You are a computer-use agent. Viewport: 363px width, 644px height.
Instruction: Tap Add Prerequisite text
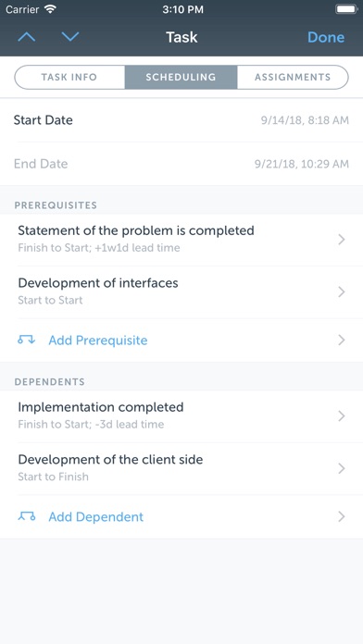(x=98, y=341)
